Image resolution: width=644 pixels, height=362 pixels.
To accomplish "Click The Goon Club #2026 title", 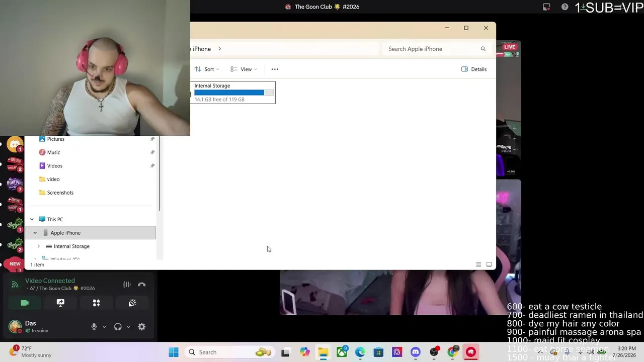I will tap(327, 7).
